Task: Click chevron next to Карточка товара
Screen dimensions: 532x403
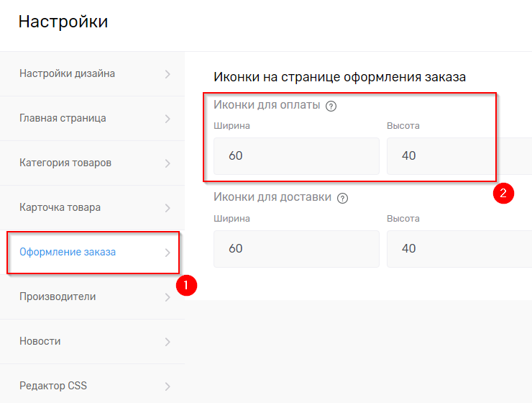Action: point(168,207)
